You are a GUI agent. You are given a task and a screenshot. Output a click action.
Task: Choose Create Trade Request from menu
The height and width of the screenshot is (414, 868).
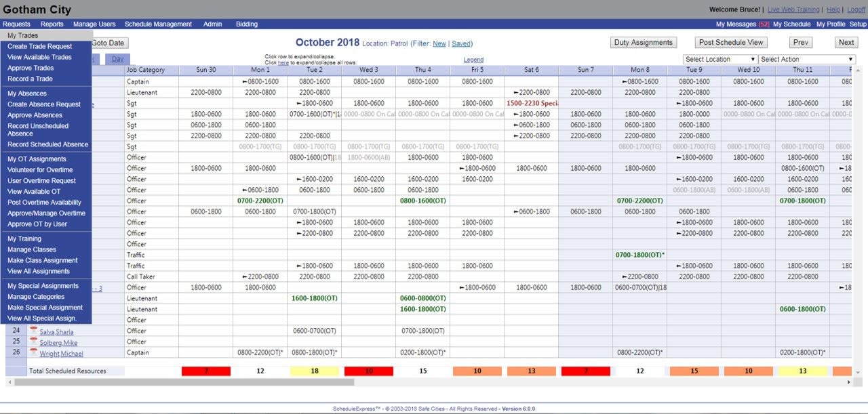(x=39, y=47)
